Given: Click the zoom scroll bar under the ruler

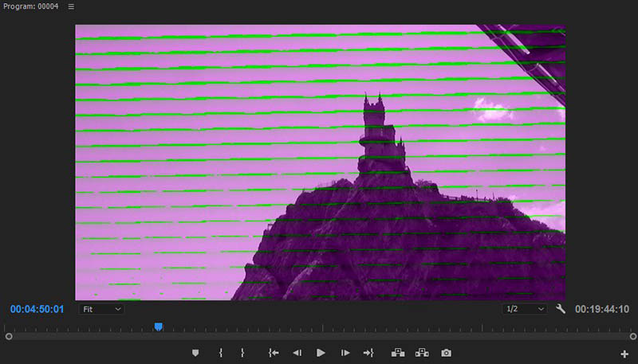Looking at the screenshot, I should click(321, 336).
